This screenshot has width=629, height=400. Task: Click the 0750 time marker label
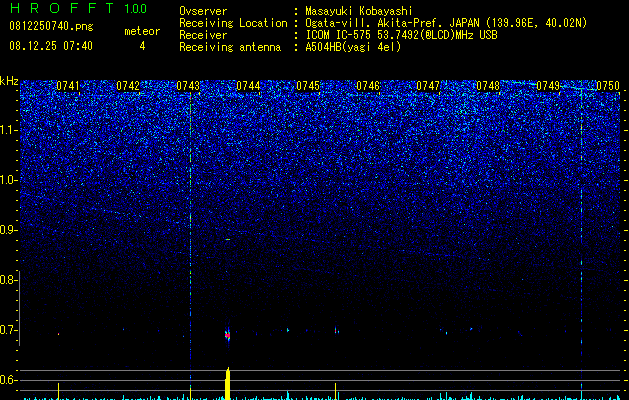click(608, 86)
